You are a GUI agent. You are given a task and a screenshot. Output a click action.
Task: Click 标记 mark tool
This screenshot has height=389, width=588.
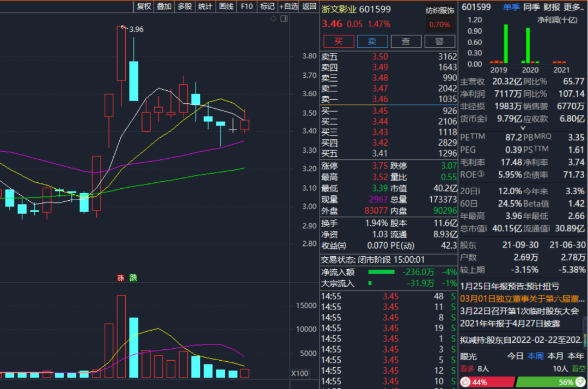(x=267, y=6)
